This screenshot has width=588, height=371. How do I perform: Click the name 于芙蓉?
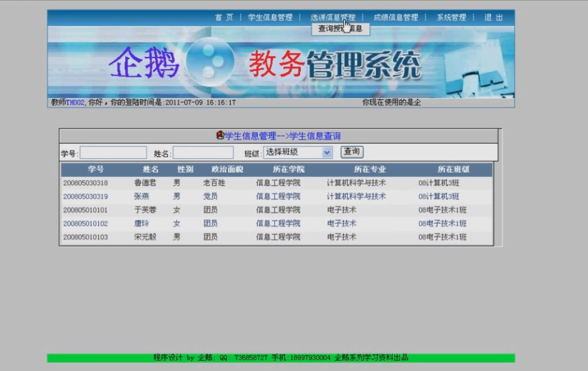point(145,210)
